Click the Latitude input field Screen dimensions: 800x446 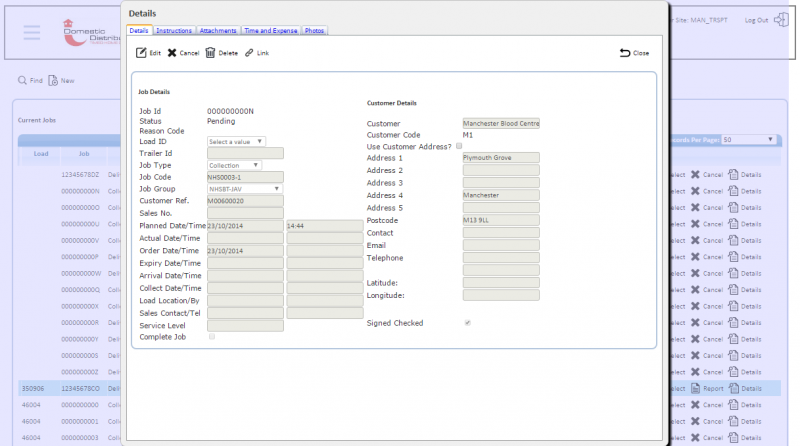tap(501, 283)
